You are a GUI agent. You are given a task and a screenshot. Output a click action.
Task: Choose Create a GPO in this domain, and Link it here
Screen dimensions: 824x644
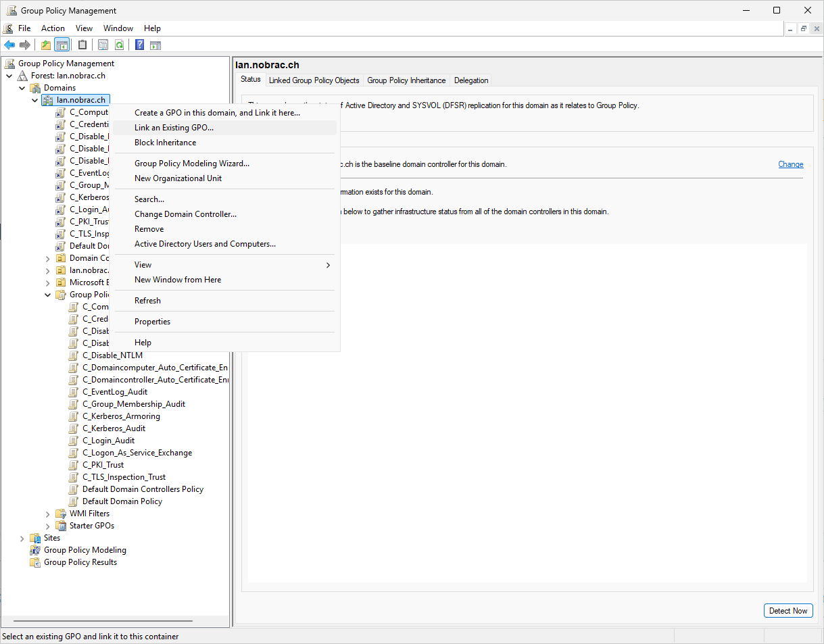pyautogui.click(x=225, y=113)
